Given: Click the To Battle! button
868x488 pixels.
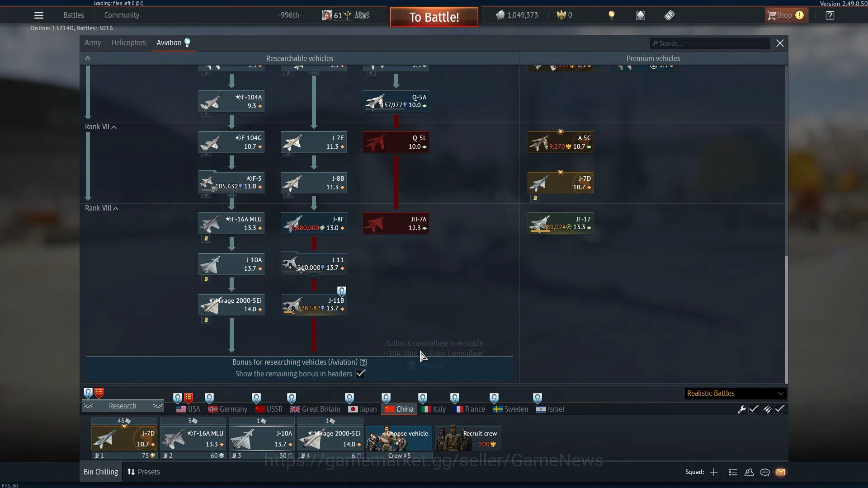Looking at the screenshot, I should coord(434,17).
